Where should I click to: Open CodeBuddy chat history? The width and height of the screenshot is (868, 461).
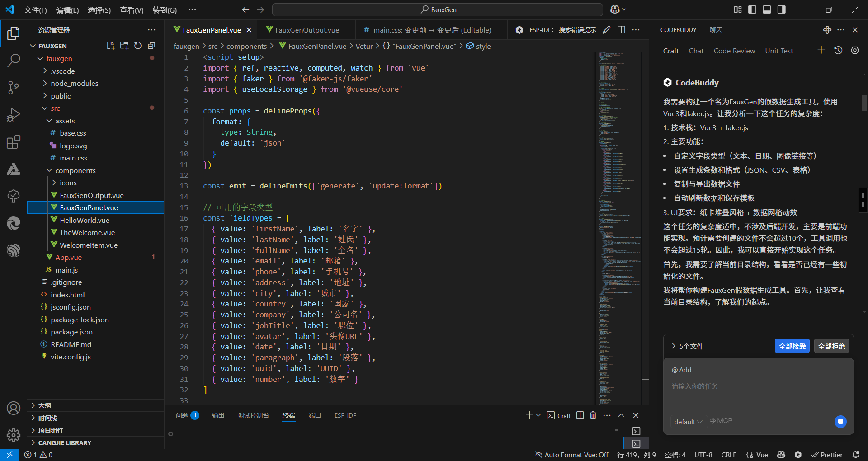[x=838, y=50]
